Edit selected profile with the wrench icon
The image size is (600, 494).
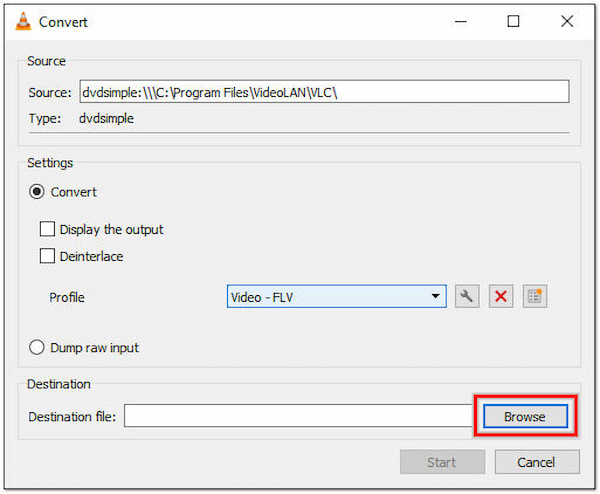tap(467, 296)
